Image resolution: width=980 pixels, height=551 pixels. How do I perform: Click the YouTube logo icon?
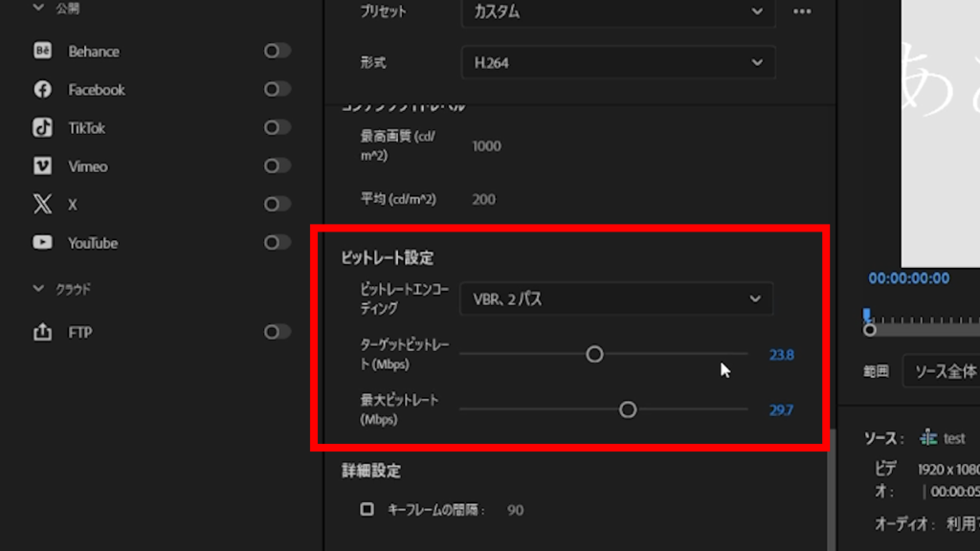[x=42, y=242]
